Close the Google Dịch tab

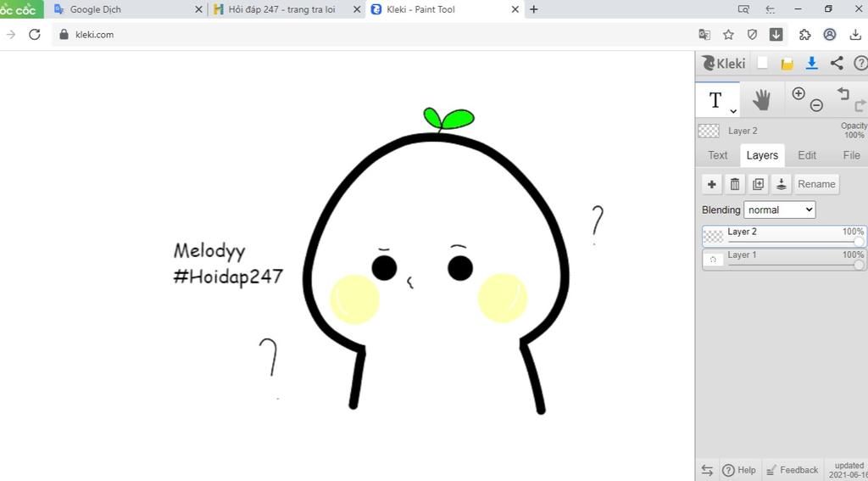(198, 9)
